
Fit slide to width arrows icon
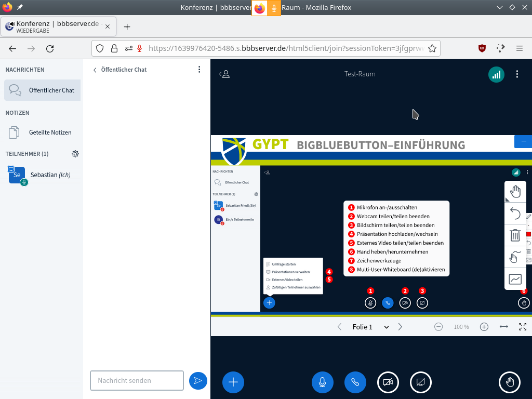503,327
